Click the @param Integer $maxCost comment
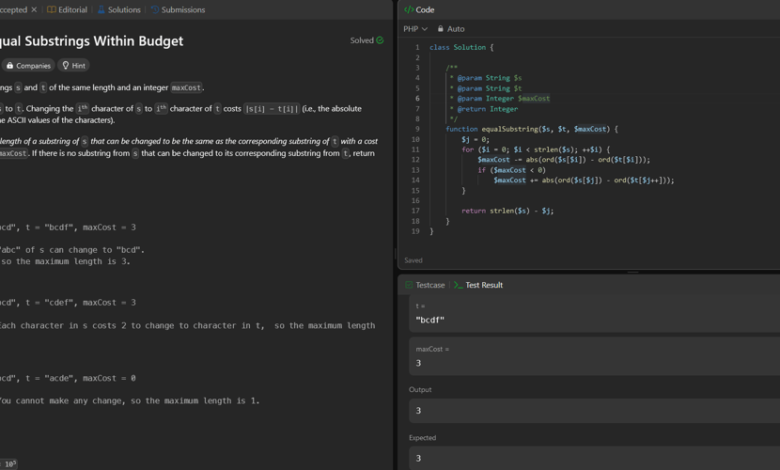This screenshot has width=780, height=470. [x=499, y=98]
